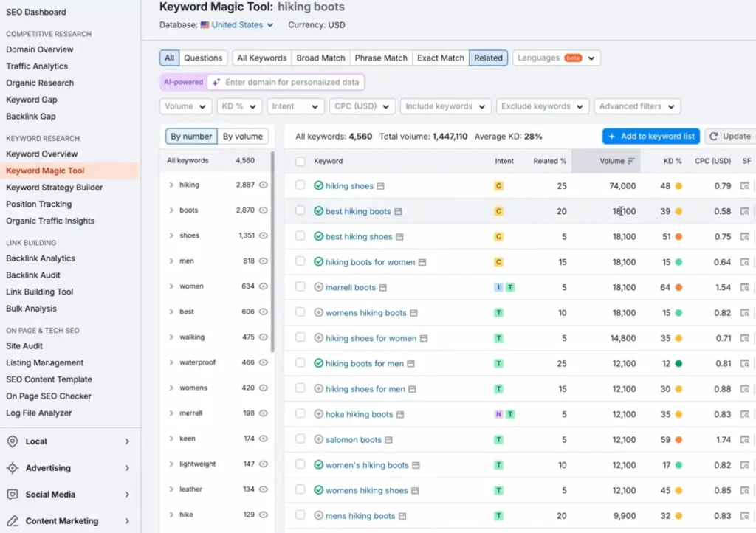Image resolution: width=756 pixels, height=533 pixels.
Task: Open the hiking boots for women keyword link
Action: click(x=370, y=262)
